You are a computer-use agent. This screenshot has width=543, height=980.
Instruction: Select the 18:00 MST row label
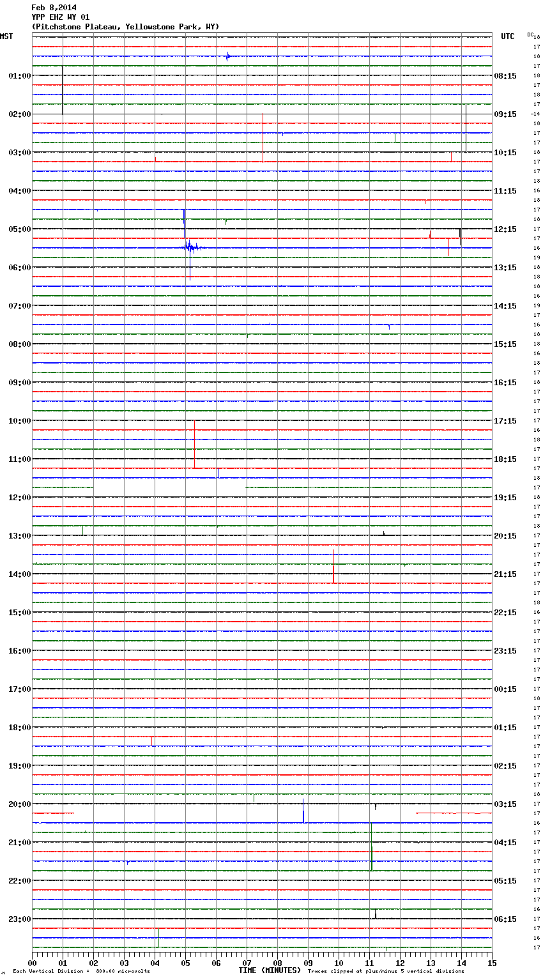(x=20, y=728)
